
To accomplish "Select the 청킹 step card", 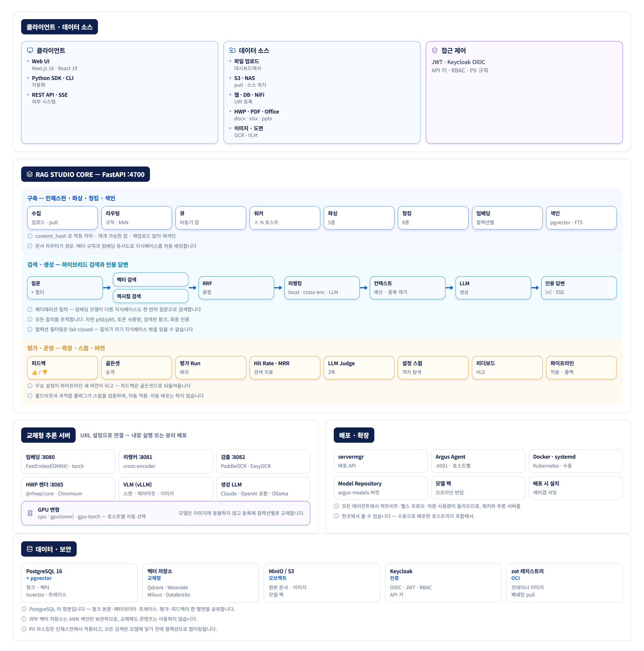I will point(433,218).
